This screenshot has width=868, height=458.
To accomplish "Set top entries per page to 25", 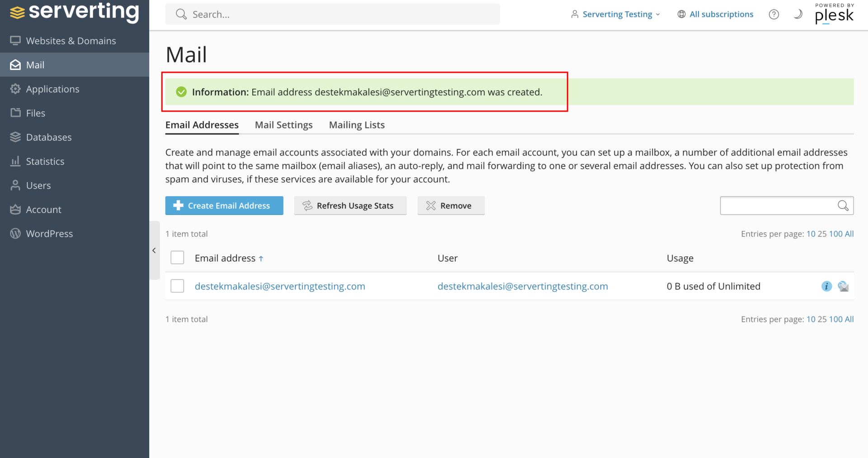I will 822,234.
